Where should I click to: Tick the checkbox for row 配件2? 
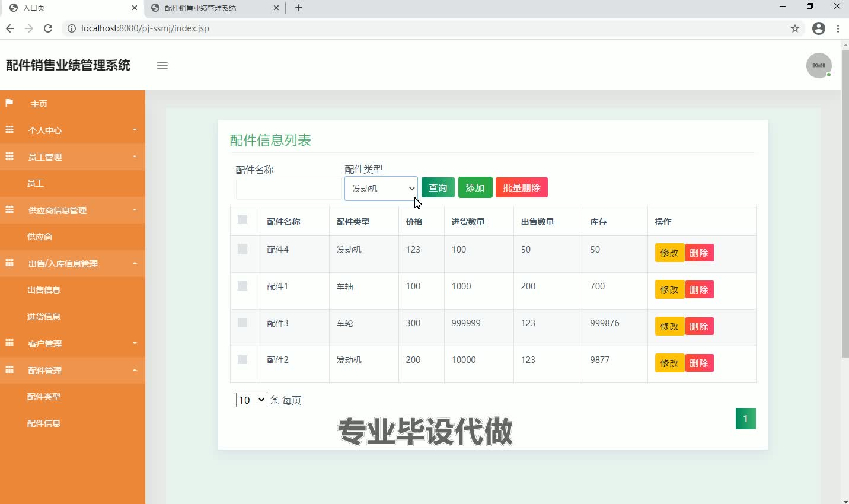point(242,359)
